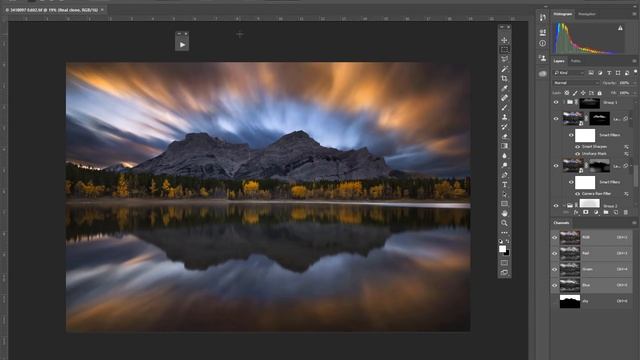The image size is (640, 360).
Task: Toggle Smart Sharpen filter visibility
Action: tap(577, 147)
